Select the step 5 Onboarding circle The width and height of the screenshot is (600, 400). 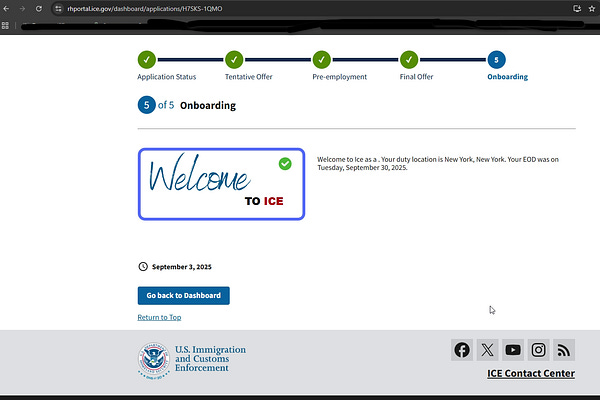(x=496, y=60)
